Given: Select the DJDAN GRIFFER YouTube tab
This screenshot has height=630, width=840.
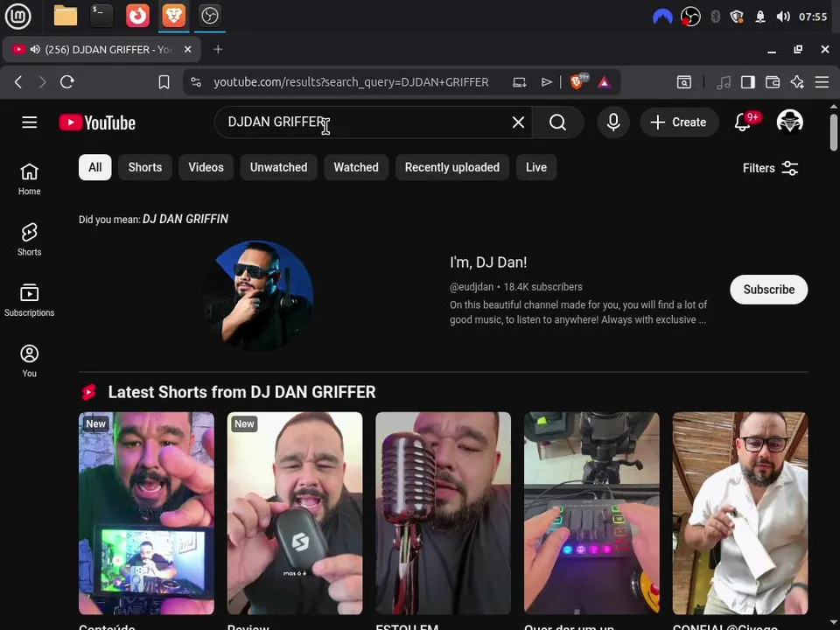Looking at the screenshot, I should tap(101, 49).
